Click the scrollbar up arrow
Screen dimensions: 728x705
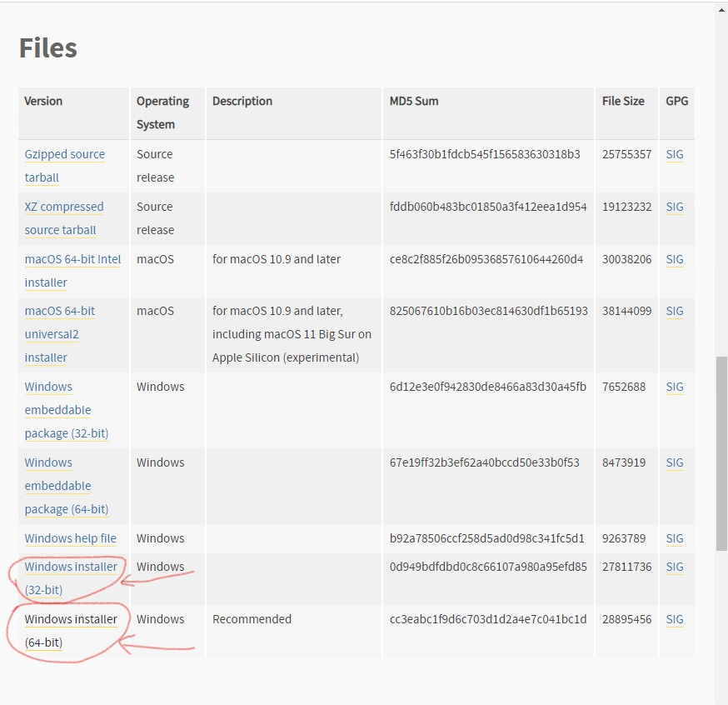click(x=721, y=9)
